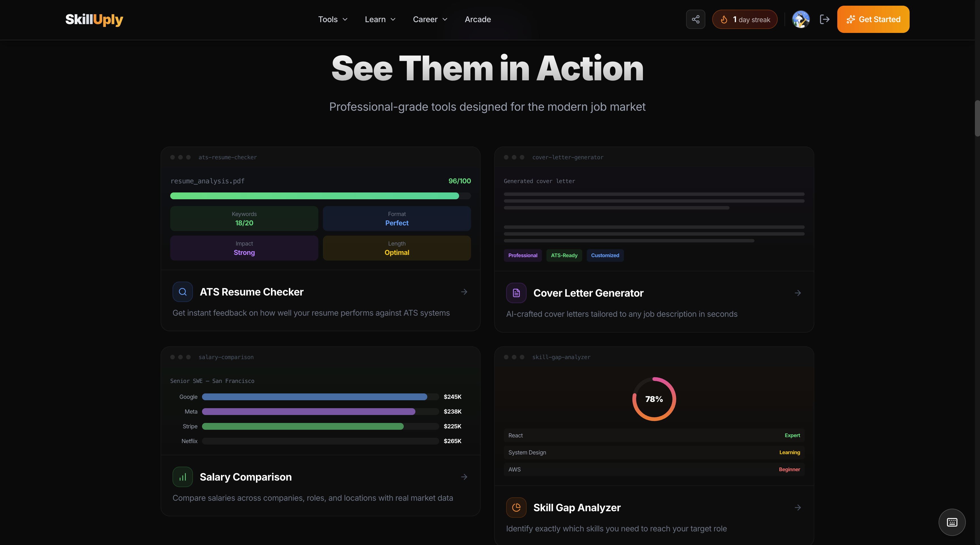Click the ATS Resume Checker title link
The image size is (980, 545).
tap(251, 292)
